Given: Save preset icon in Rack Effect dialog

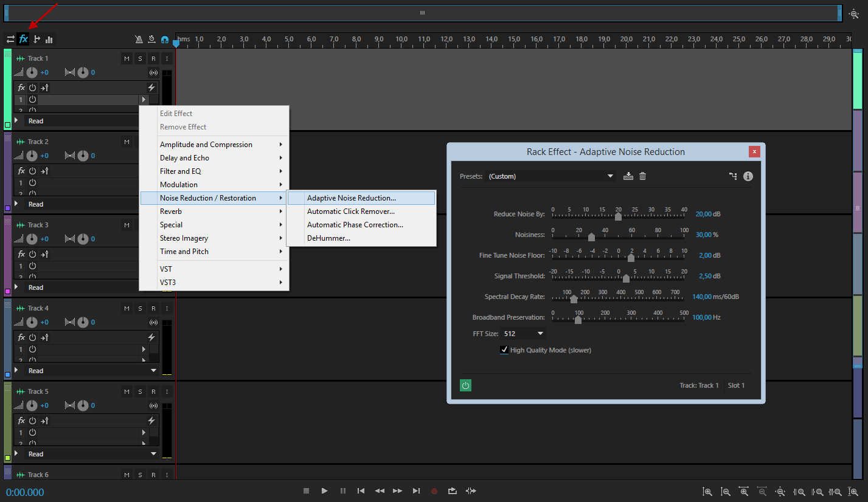Looking at the screenshot, I should 628,176.
